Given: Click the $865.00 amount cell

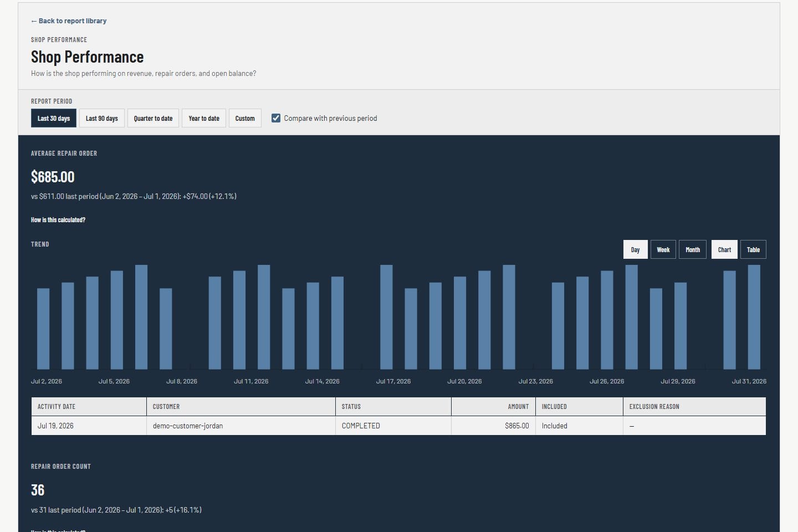Looking at the screenshot, I should tap(493, 426).
